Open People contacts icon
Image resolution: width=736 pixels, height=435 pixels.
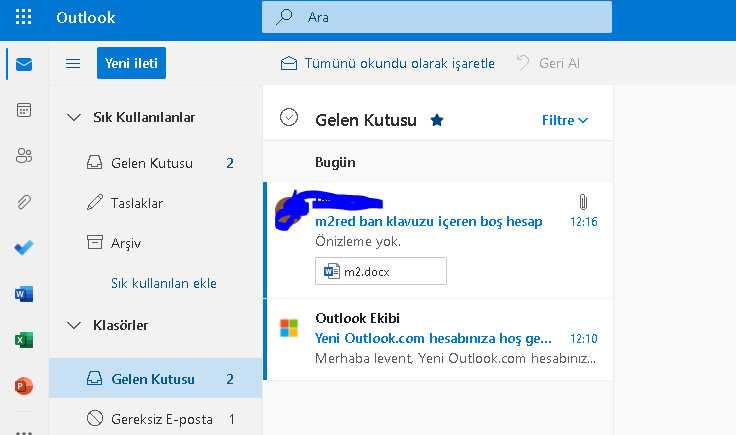[x=24, y=155]
